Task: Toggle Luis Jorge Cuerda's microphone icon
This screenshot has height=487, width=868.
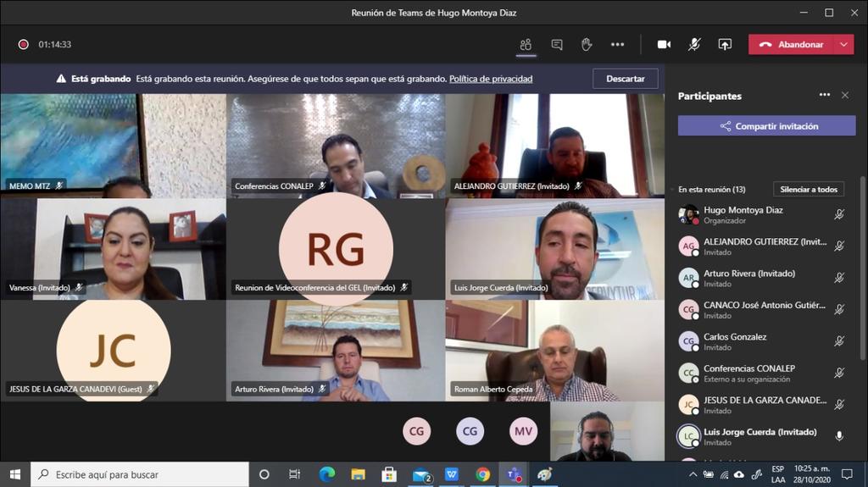Action: pos(839,436)
